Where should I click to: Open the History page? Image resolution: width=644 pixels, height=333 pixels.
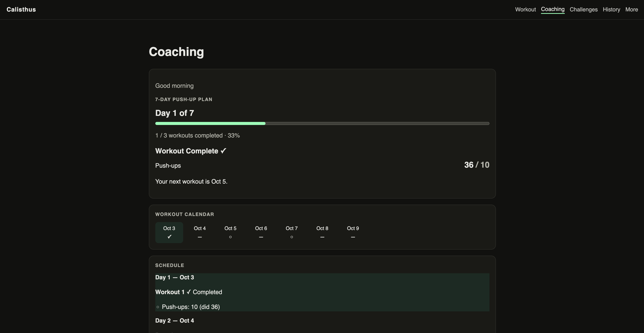coord(611,9)
